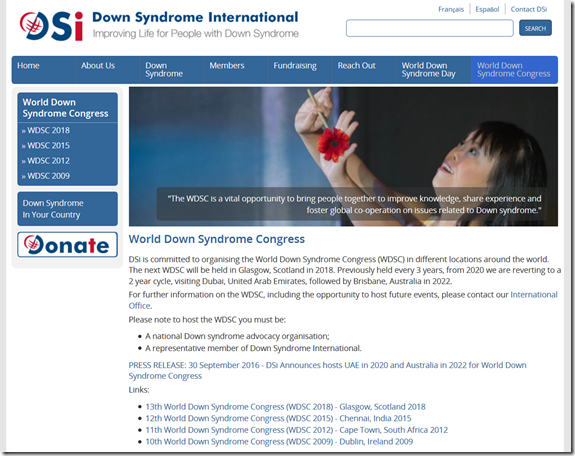Open the 30 September 2016 press release
Screen dimensions: 575x456
pyautogui.click(x=327, y=371)
